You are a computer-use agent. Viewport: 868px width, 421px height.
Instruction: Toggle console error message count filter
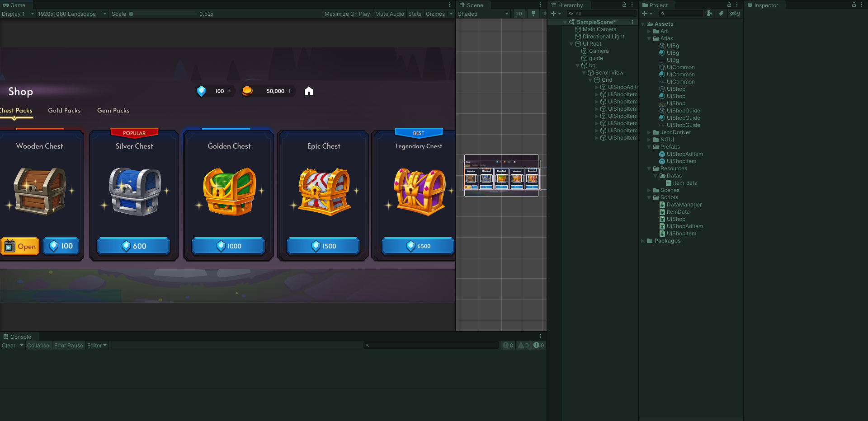click(539, 346)
